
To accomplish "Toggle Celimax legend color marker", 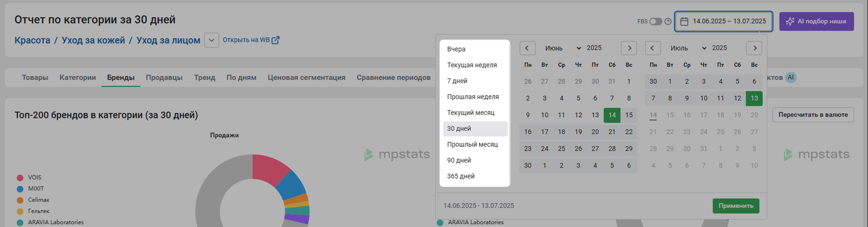I will pos(20,200).
